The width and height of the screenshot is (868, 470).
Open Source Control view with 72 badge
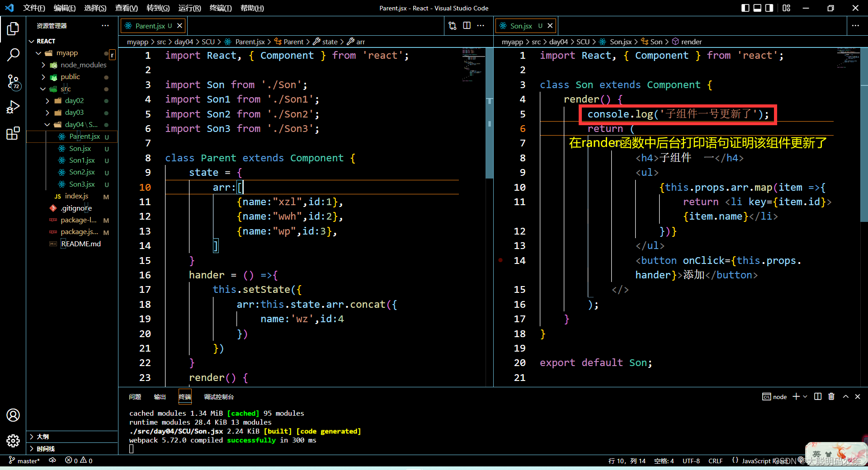(x=13, y=82)
